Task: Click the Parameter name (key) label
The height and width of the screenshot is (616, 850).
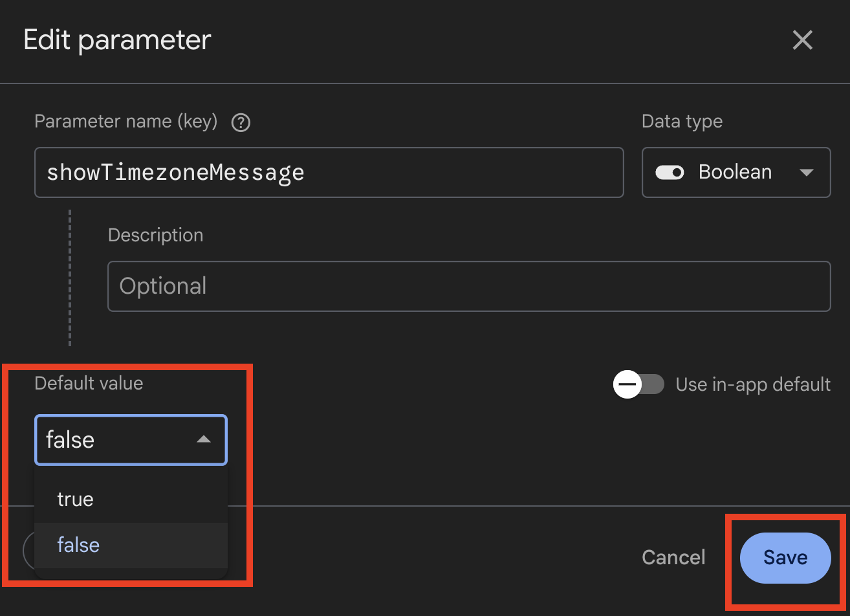Action: coord(125,122)
